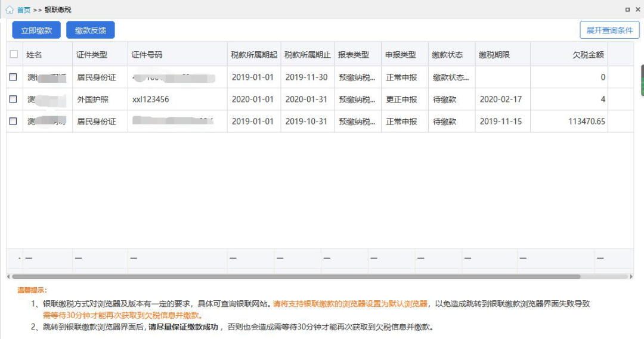Click the home icon in breadcrumb
The width and height of the screenshot is (644, 339).
tap(10, 10)
